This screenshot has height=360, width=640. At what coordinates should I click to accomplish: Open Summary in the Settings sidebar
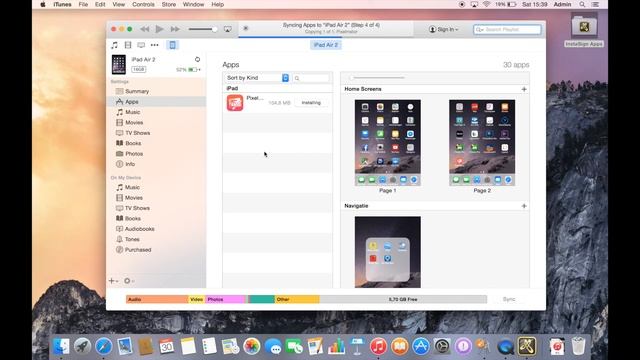pos(137,91)
